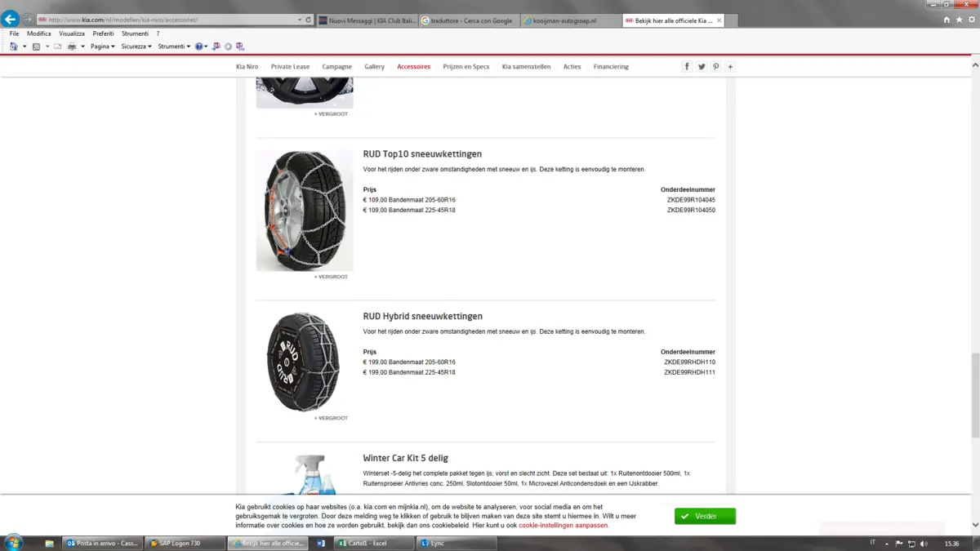
Task: Open the Accessoires nav link
Action: (x=414, y=67)
